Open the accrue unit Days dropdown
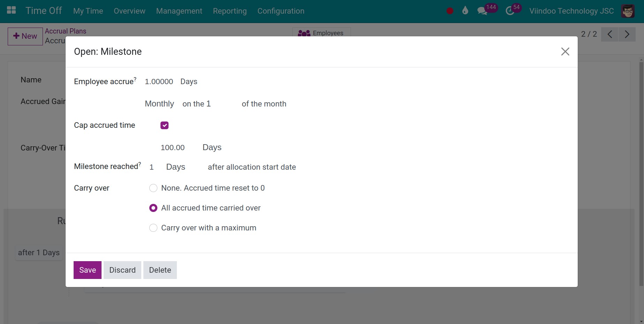 click(189, 82)
